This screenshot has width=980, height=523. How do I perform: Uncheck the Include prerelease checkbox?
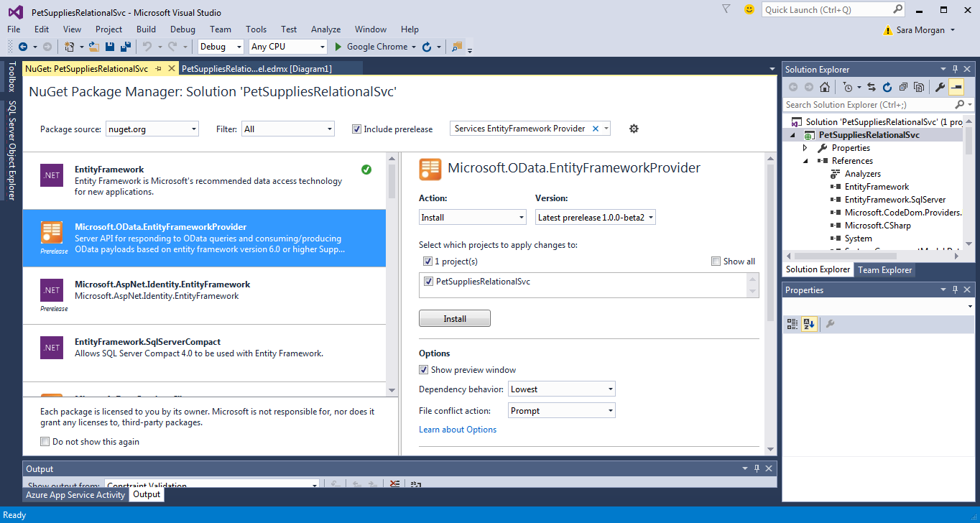click(x=356, y=129)
